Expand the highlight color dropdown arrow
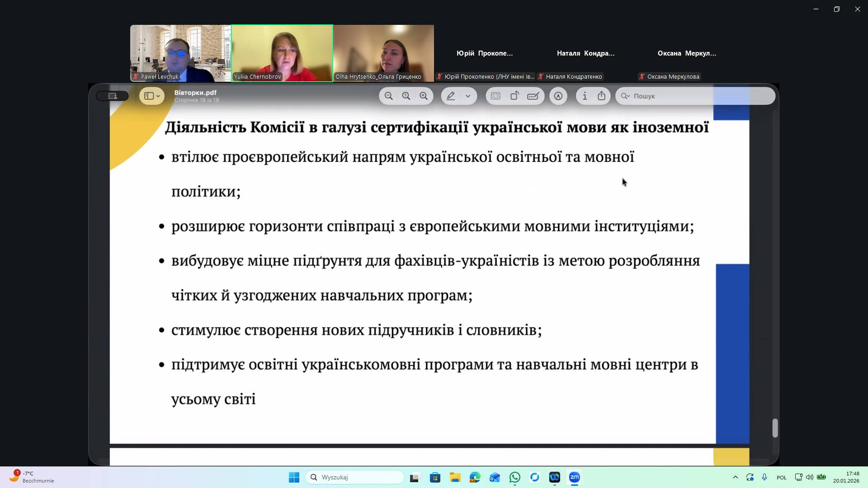Viewport: 868px width, 488px height. click(468, 96)
